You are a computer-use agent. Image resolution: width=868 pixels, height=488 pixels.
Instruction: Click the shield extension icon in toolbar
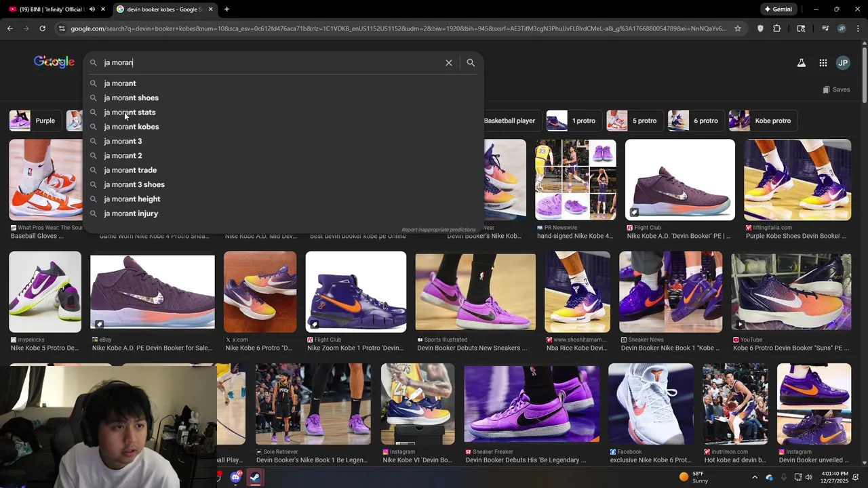coord(760,28)
